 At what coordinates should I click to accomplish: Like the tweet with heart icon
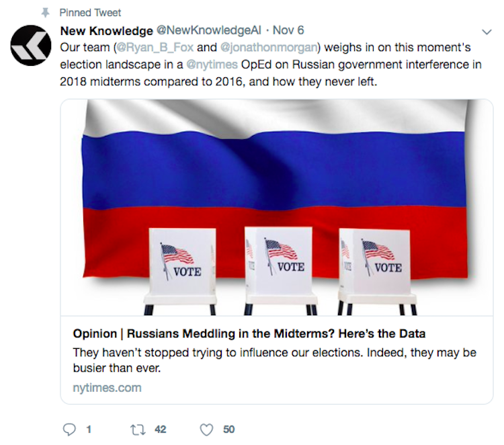207,429
